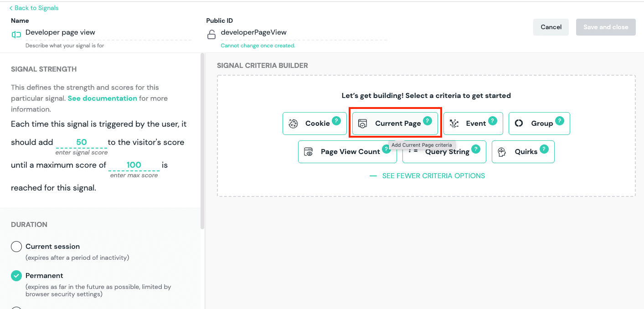Image resolution: width=644 pixels, height=309 pixels.
Task: Click the cookie icon on Cookie button
Action: tap(294, 124)
